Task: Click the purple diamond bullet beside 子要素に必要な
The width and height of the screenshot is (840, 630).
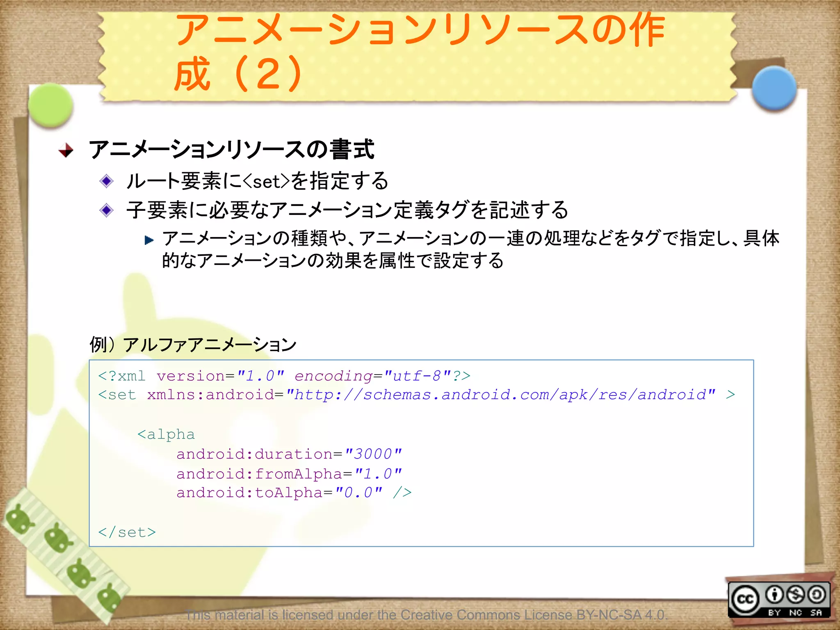Action: (x=107, y=210)
